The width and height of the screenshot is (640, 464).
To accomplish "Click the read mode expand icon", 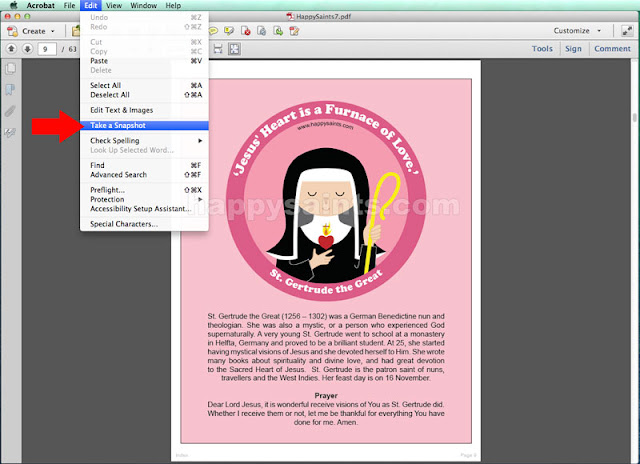I will pyautogui.click(x=627, y=31).
